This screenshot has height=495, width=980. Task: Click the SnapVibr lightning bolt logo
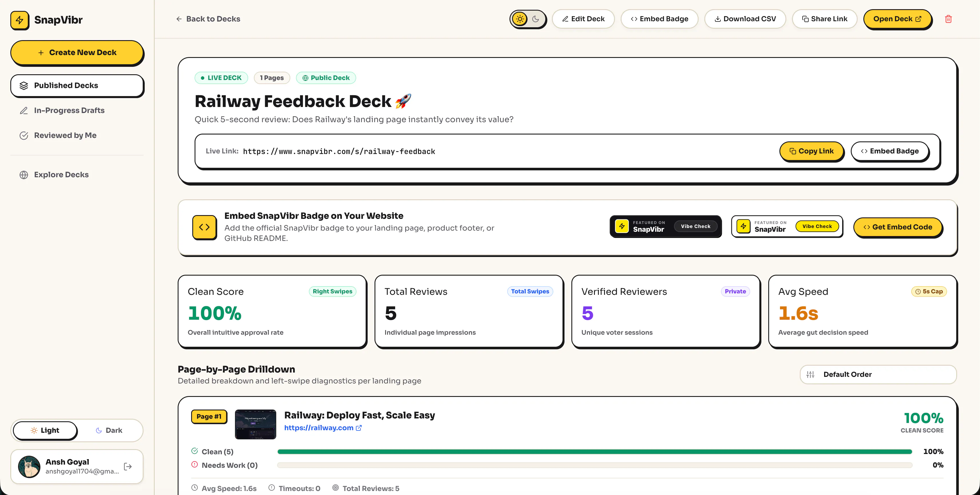point(20,20)
